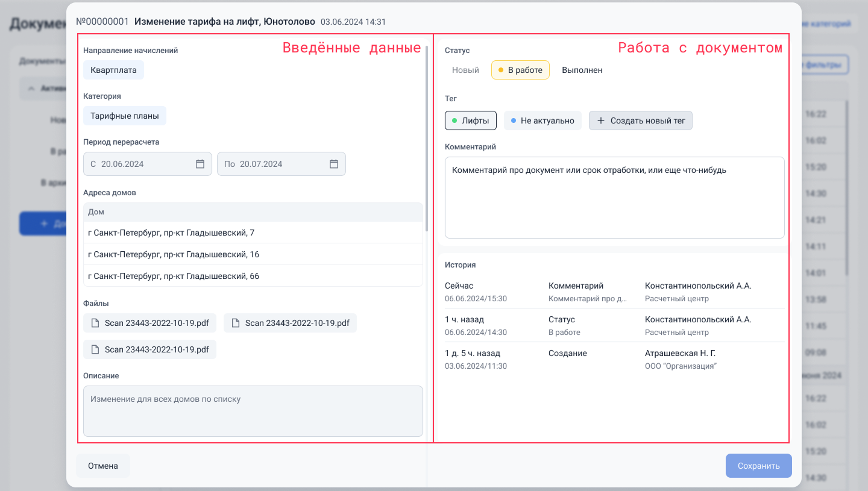Select history entry from 1 ч. назад
The width and height of the screenshot is (868, 491).
pos(614,325)
